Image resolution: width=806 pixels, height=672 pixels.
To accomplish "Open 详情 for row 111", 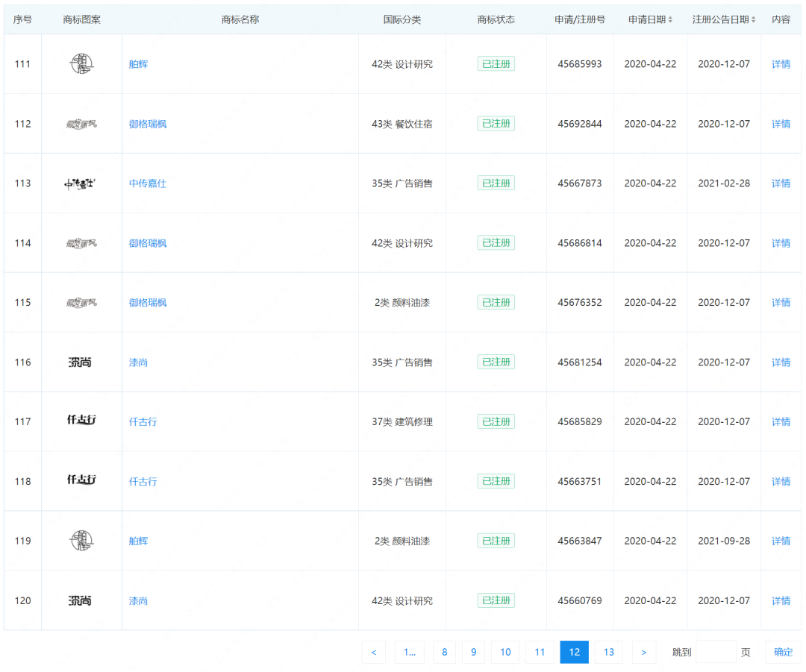I will pos(781,64).
